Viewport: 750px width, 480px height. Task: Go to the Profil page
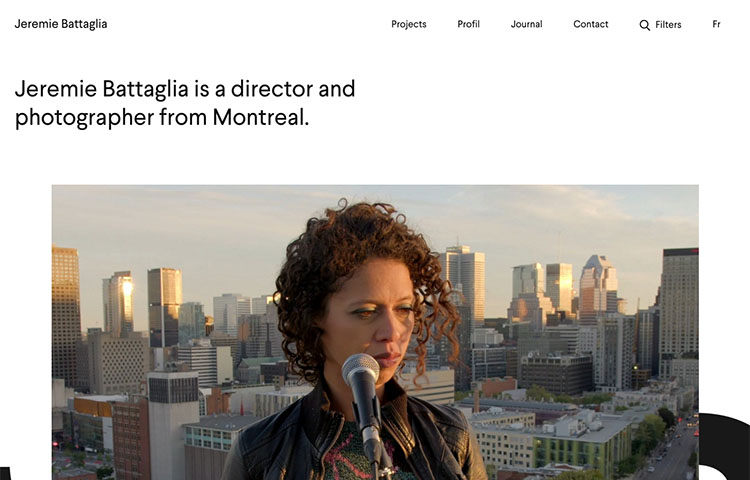(x=468, y=24)
